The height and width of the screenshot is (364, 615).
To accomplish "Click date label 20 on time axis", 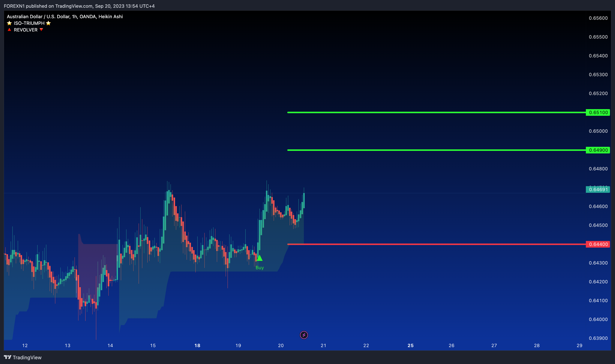I will [281, 345].
